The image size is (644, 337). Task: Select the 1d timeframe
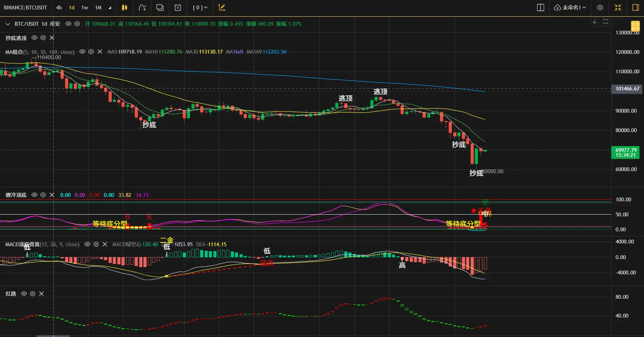[x=72, y=8]
